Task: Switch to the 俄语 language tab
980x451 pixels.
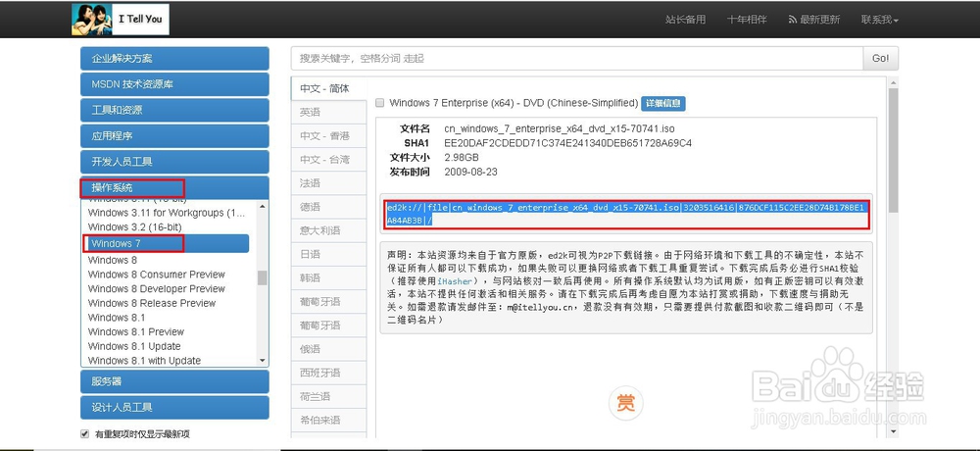Action: (328, 349)
